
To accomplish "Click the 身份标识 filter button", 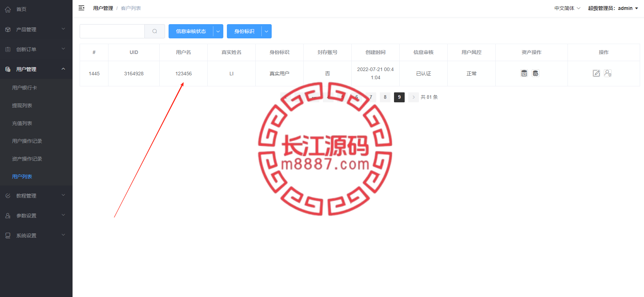I will click(244, 31).
